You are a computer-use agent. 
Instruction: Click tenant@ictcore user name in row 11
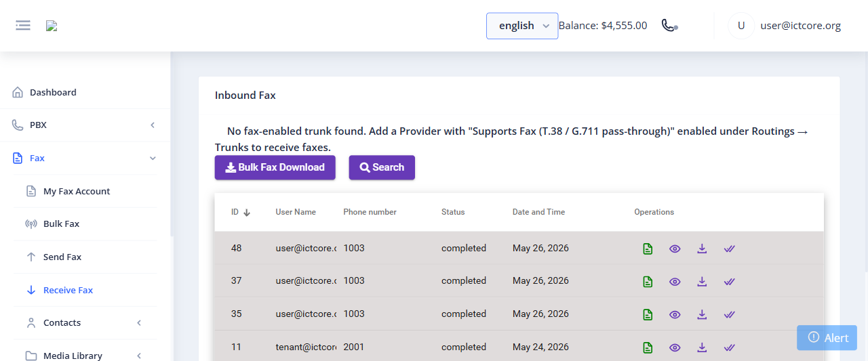[x=306, y=347]
